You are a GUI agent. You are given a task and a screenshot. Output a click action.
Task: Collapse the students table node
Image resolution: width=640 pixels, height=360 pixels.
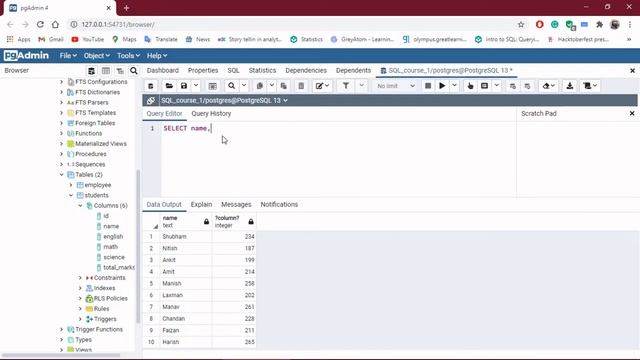point(71,195)
